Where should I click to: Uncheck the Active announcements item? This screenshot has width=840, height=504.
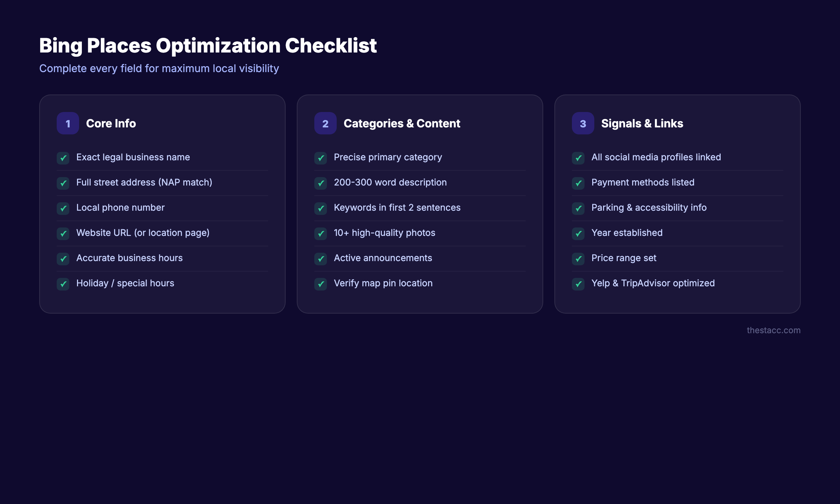coord(383,258)
